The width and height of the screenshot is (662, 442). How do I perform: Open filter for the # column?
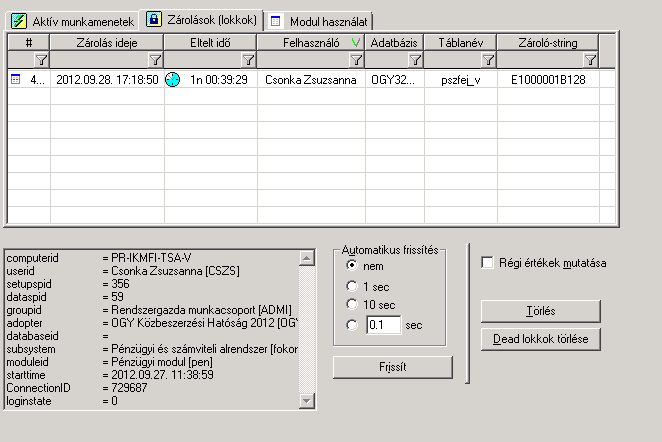click(x=41, y=60)
